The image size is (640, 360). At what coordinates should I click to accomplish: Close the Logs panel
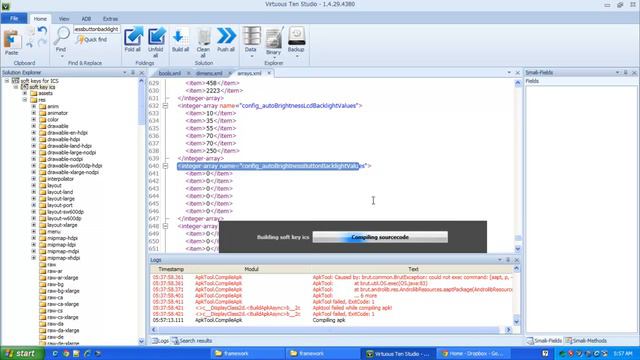click(517, 260)
